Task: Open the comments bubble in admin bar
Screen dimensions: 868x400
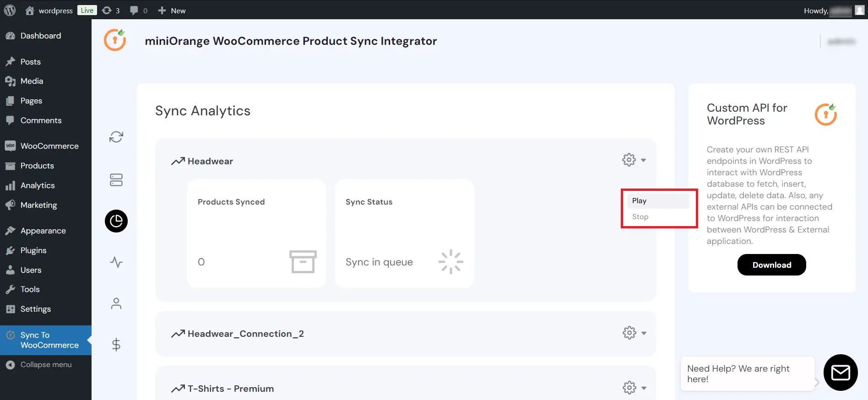Action: pos(138,10)
